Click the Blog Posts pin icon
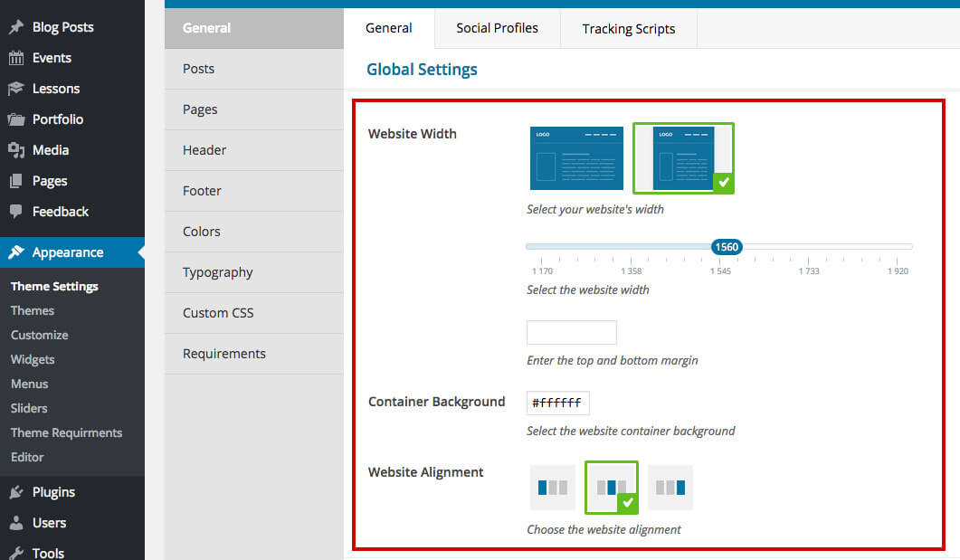Image resolution: width=960 pixels, height=560 pixels. [x=16, y=27]
